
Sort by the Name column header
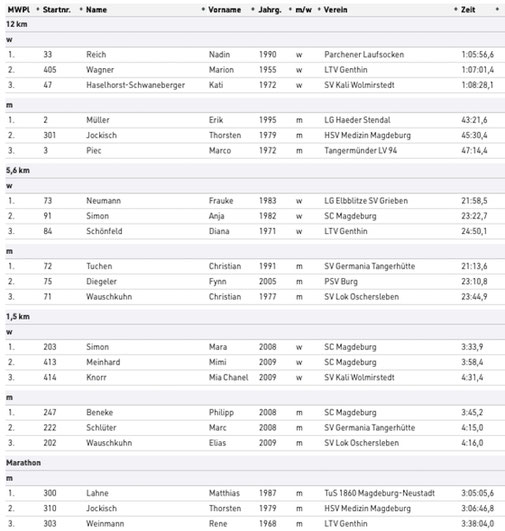[x=97, y=10]
